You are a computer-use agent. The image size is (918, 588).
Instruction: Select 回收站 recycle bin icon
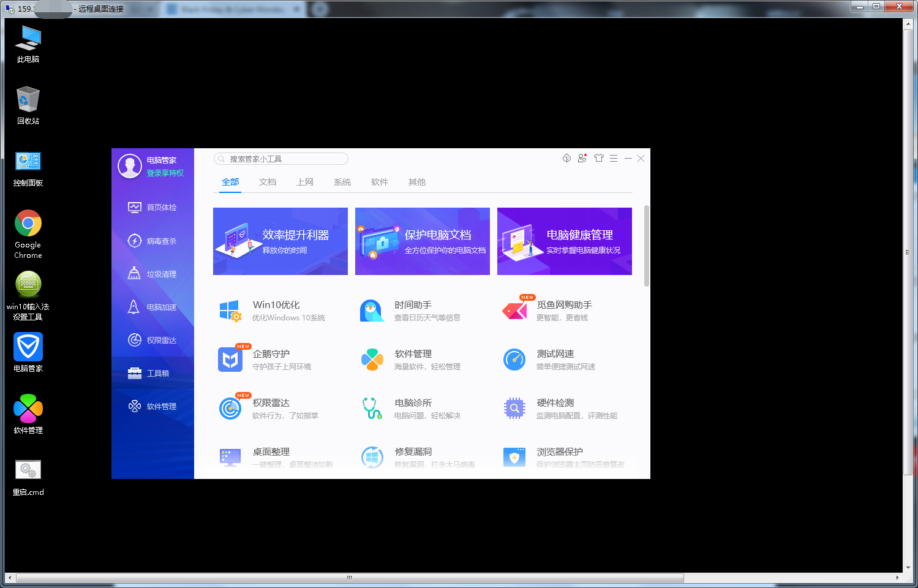(x=28, y=106)
